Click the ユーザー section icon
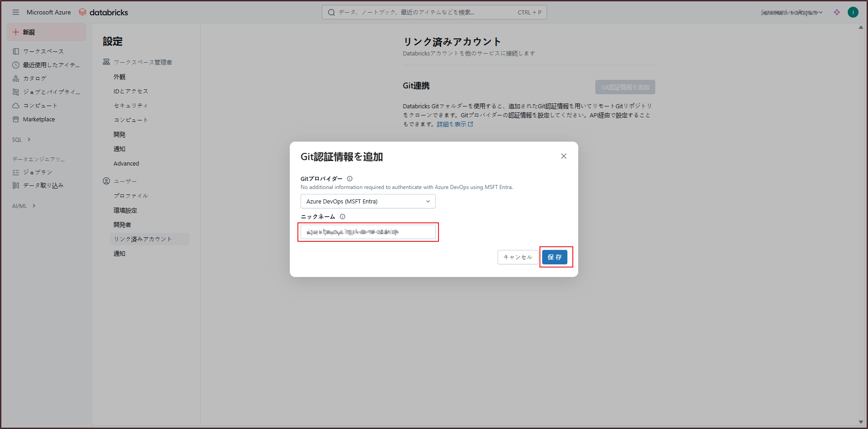The image size is (868, 429). coord(106,181)
